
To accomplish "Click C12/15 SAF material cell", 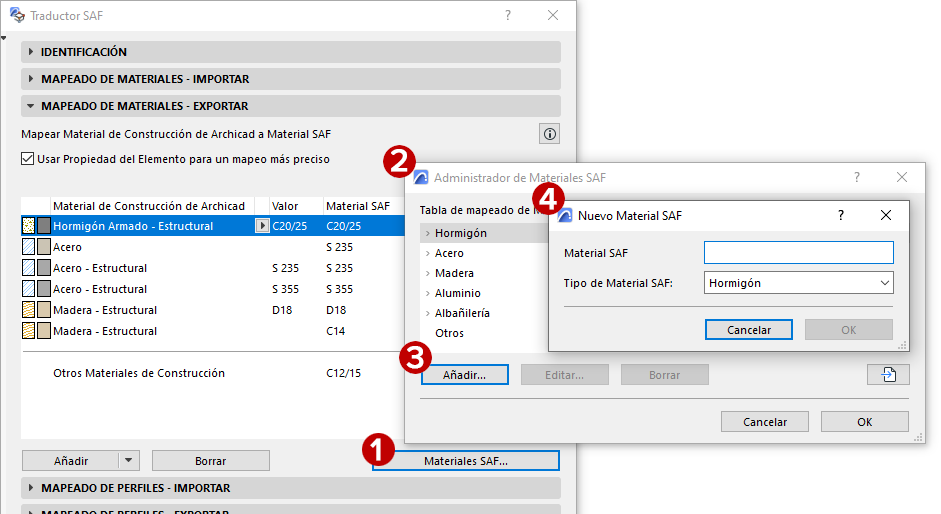I will pyautogui.click(x=344, y=373).
